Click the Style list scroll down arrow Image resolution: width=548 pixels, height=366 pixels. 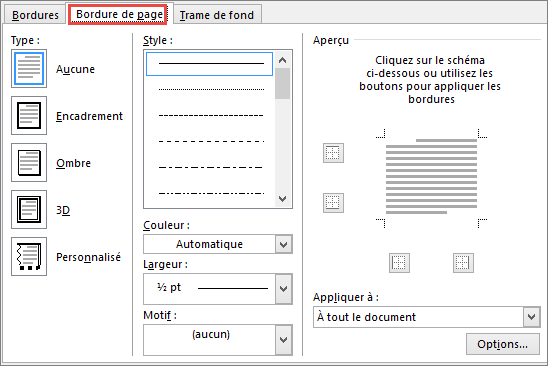coord(283,199)
